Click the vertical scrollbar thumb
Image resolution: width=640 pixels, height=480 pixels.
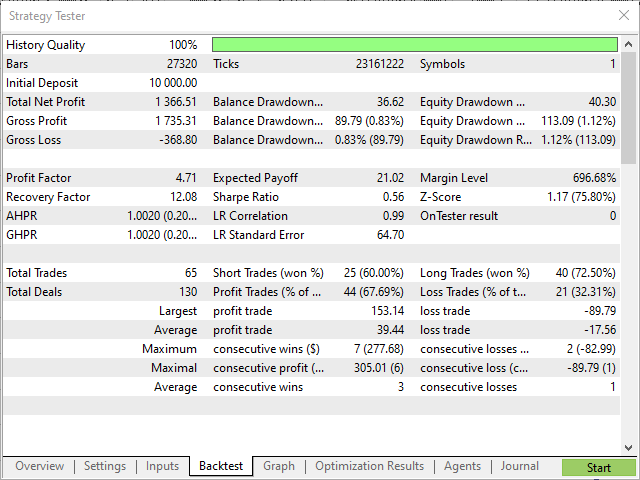[x=629, y=107]
